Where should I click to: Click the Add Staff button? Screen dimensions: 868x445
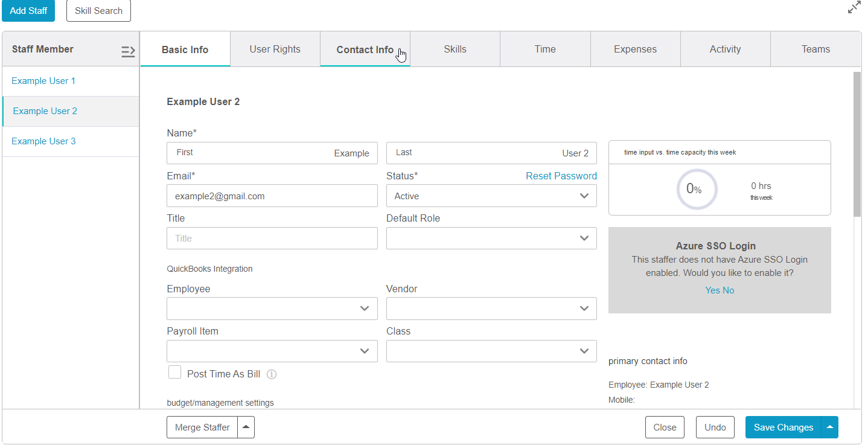pyautogui.click(x=28, y=11)
